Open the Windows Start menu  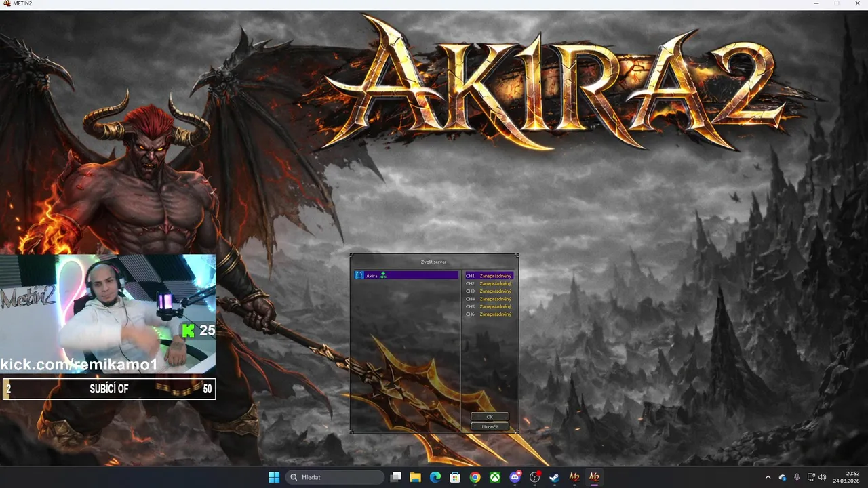click(274, 477)
